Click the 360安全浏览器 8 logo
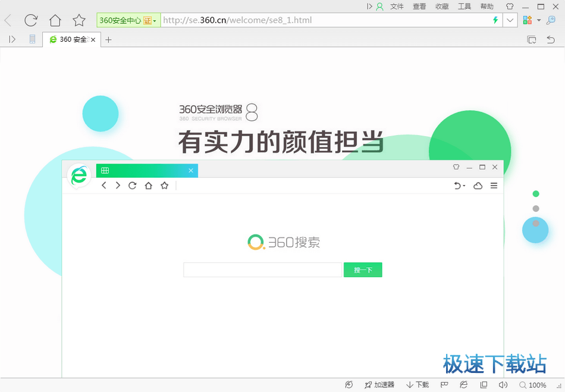The width and height of the screenshot is (565, 392). pos(218,112)
